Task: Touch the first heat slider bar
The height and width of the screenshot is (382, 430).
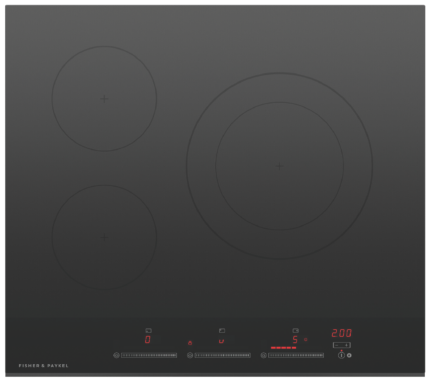Action: 149,355
